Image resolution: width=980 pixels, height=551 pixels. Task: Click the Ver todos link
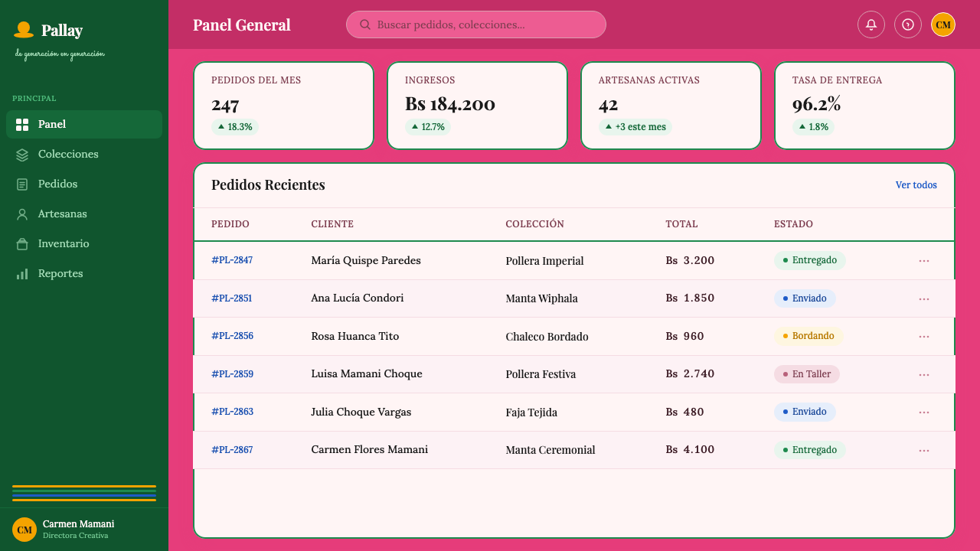tap(916, 185)
